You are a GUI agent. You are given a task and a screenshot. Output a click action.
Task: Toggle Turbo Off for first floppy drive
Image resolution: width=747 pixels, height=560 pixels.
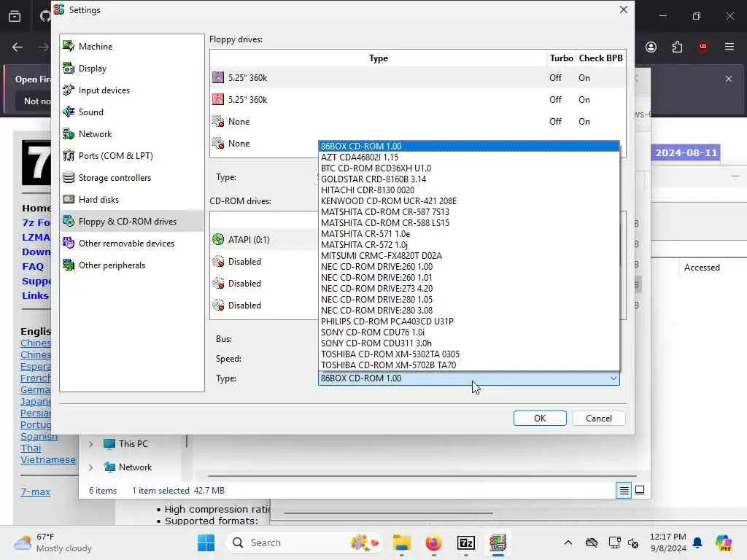[555, 77]
